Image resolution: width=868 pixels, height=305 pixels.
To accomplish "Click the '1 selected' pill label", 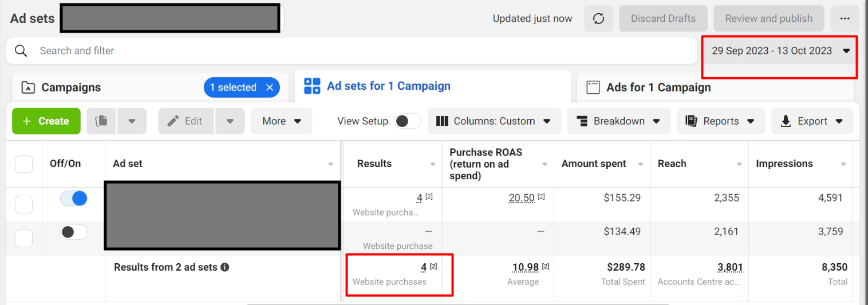I will [232, 88].
